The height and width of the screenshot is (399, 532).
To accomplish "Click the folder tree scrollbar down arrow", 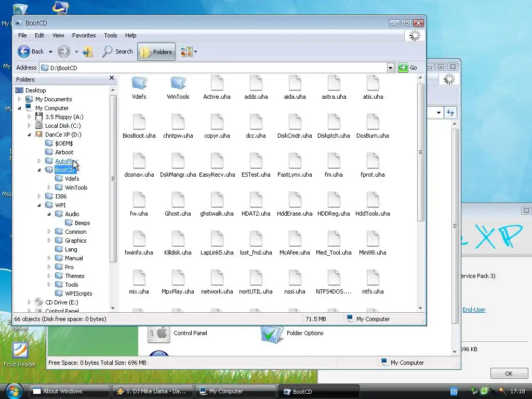I will point(113,308).
